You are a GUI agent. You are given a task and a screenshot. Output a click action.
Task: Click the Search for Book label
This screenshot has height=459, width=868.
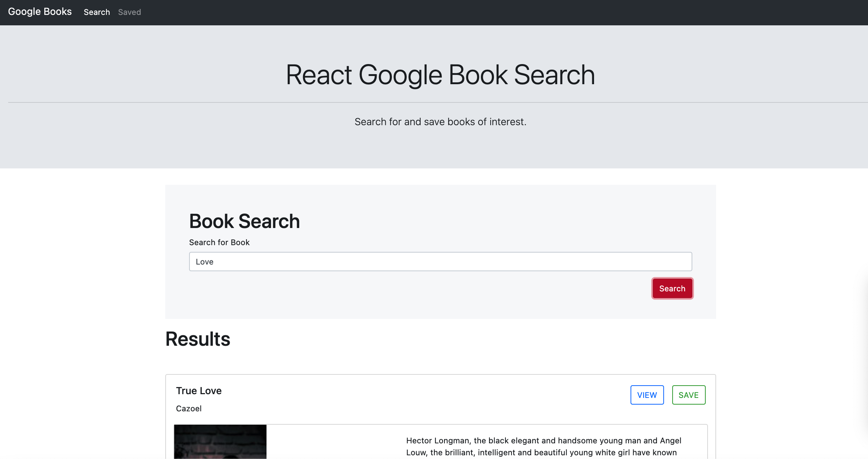click(x=219, y=243)
